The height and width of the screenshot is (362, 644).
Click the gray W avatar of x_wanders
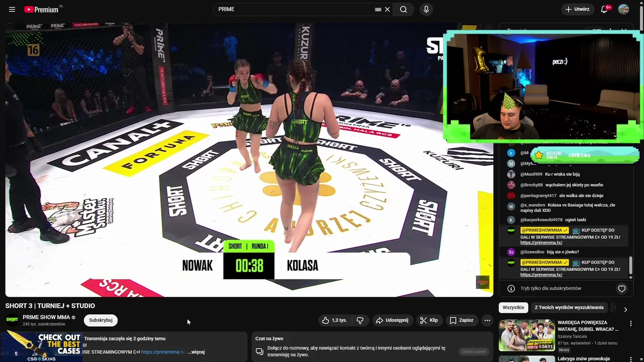click(x=511, y=206)
